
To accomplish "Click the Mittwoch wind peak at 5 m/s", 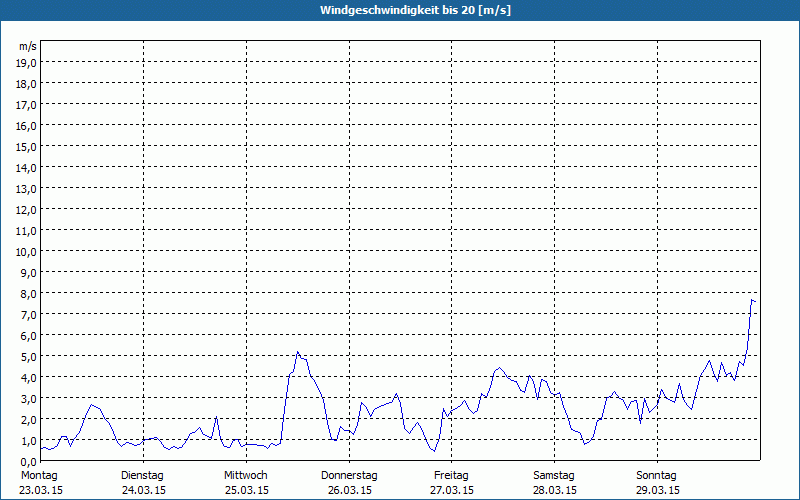I will [297, 352].
